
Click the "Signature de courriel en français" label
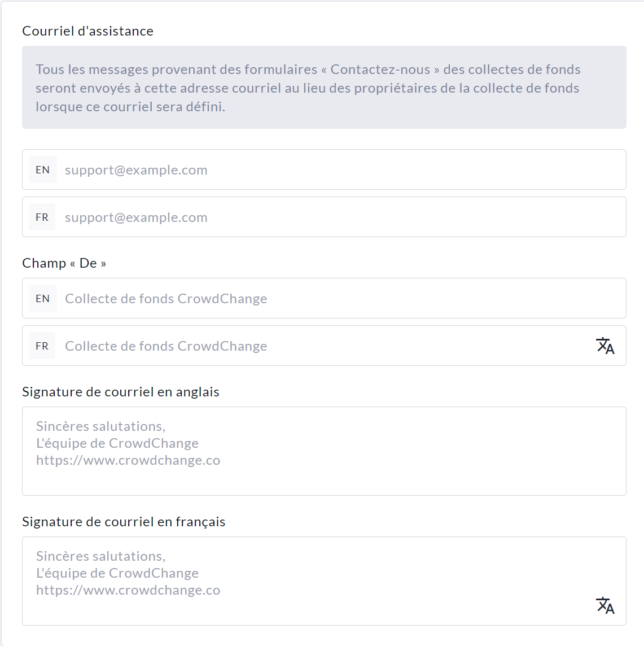[124, 522]
